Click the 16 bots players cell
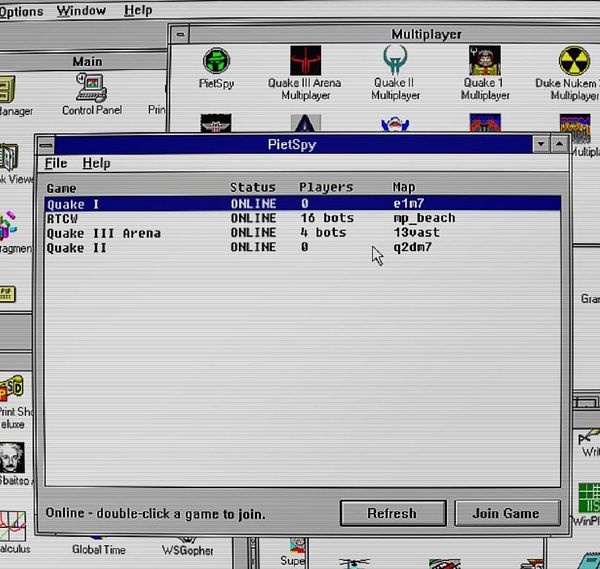600x569 pixels. click(327, 218)
